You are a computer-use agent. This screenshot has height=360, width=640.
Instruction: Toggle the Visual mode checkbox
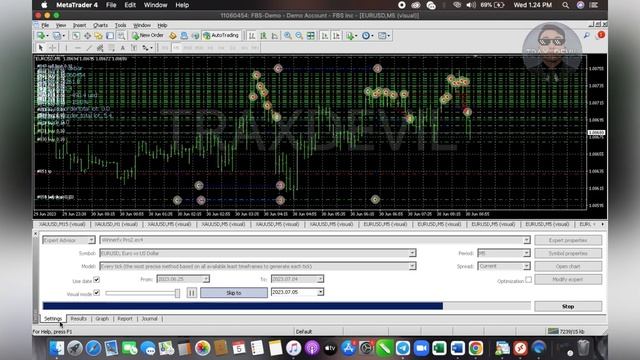click(x=97, y=293)
